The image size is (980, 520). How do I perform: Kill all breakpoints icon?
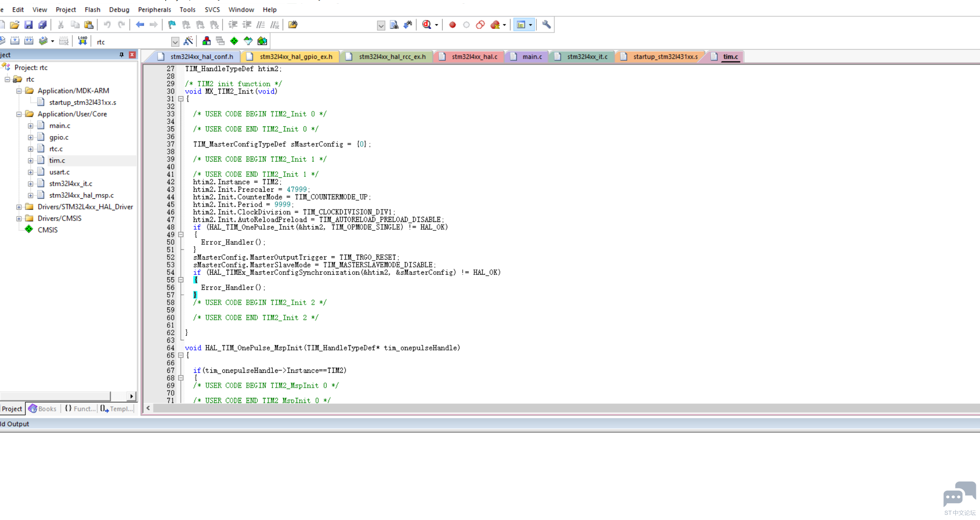pyautogui.click(x=495, y=25)
